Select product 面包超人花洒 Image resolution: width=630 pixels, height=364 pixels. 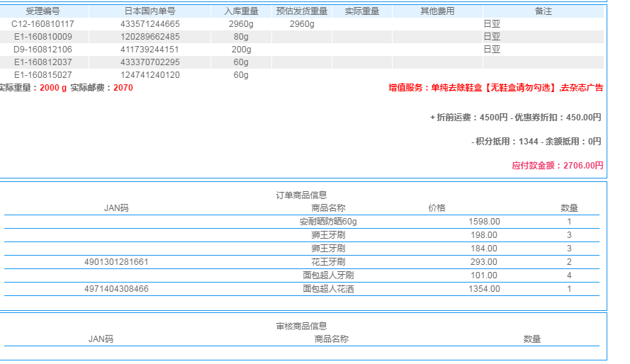click(x=328, y=289)
